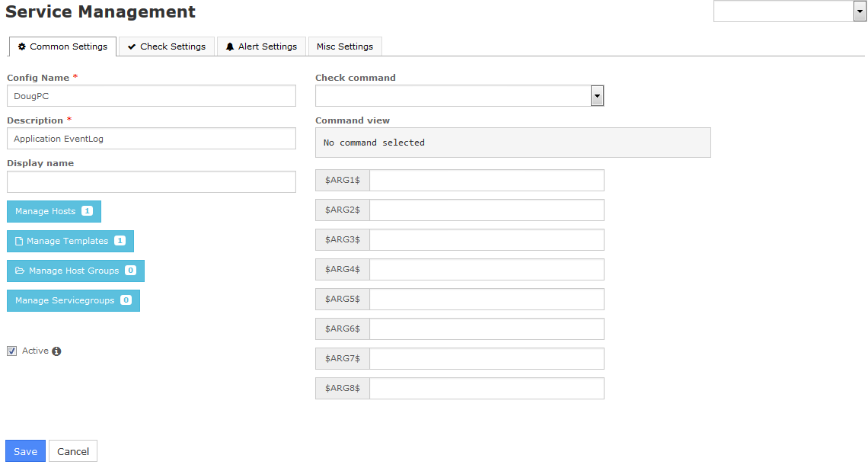The width and height of the screenshot is (868, 468).
Task: Focus the Display name input field
Action: [152, 181]
